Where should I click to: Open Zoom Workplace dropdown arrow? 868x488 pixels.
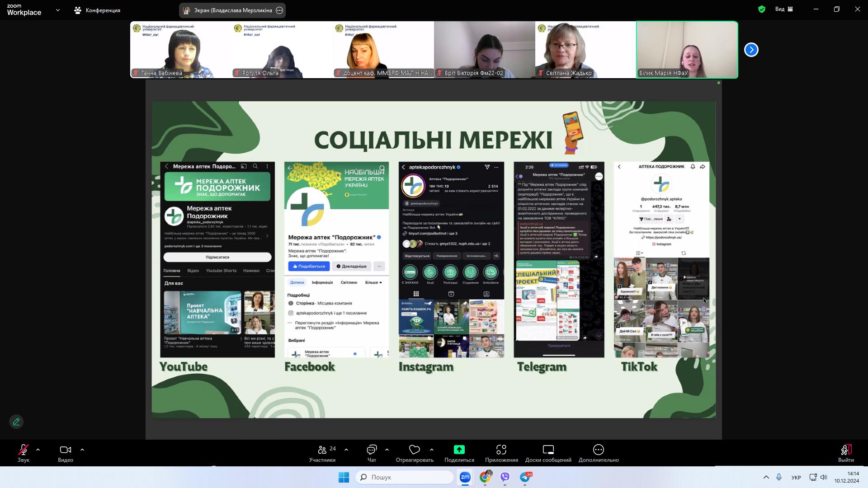pyautogui.click(x=57, y=10)
